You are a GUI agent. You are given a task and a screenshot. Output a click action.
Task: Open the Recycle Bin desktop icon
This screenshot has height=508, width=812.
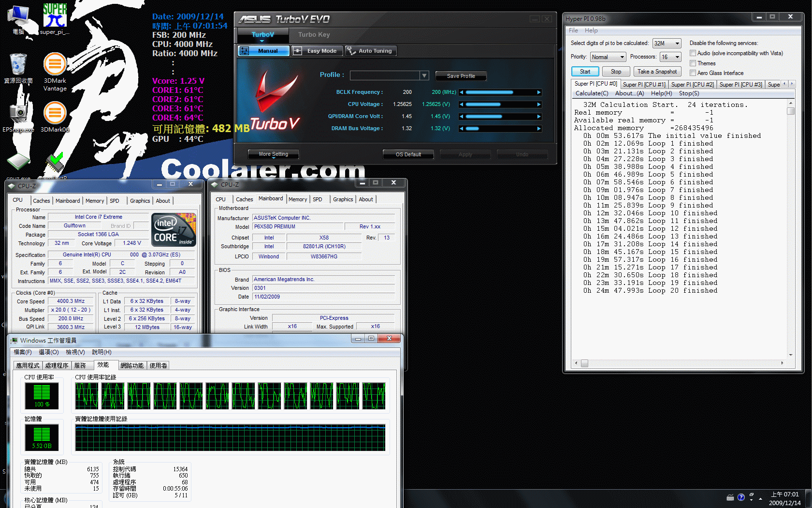coord(18,68)
